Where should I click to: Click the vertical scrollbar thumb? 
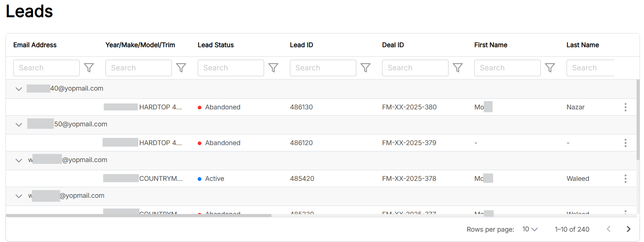point(638,120)
